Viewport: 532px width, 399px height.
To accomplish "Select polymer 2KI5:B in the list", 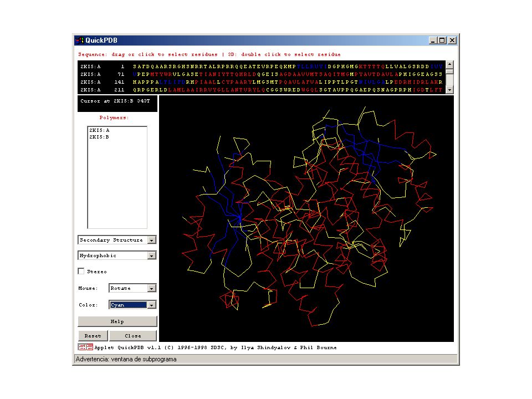I will click(99, 137).
